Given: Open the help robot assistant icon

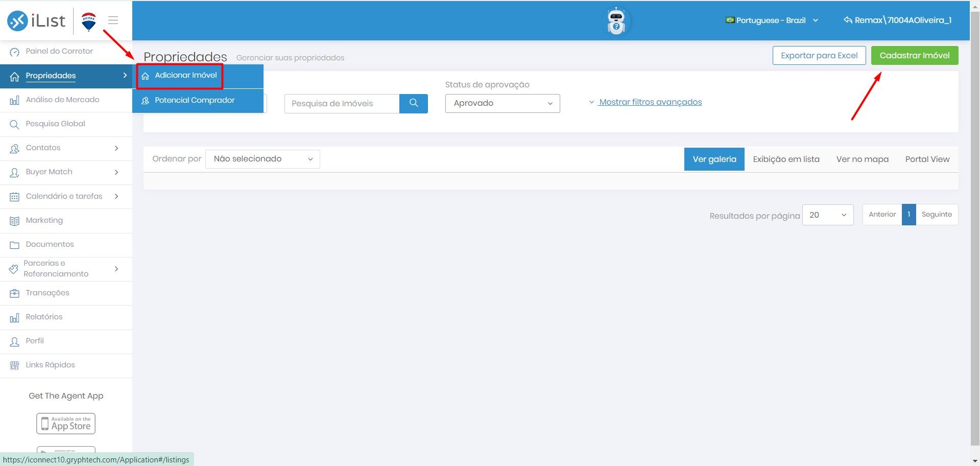Looking at the screenshot, I should (616, 21).
